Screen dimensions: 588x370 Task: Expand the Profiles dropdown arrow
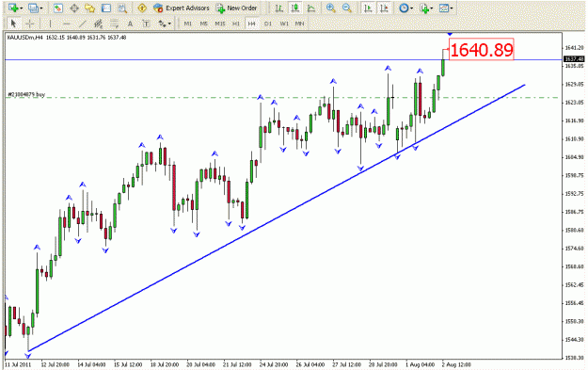(40, 8)
